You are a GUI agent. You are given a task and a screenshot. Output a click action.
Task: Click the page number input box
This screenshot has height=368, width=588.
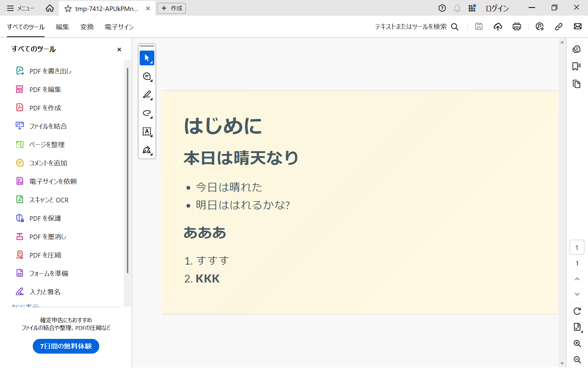577,247
